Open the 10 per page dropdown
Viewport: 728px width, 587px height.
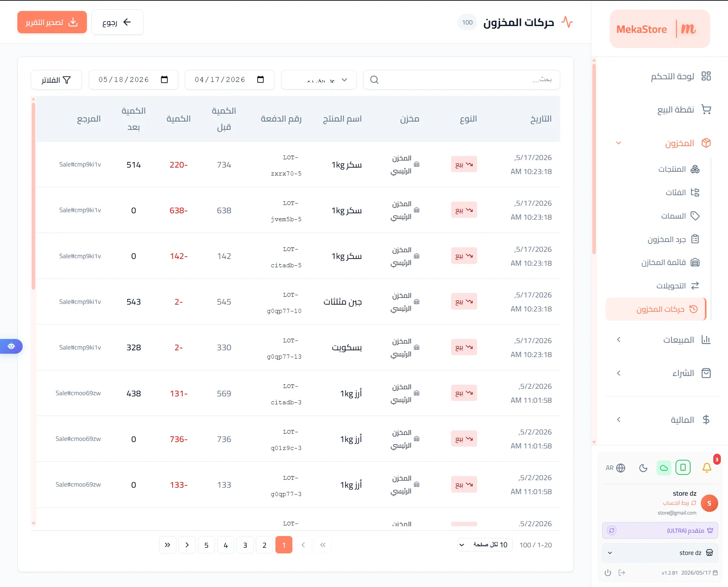[485, 545]
